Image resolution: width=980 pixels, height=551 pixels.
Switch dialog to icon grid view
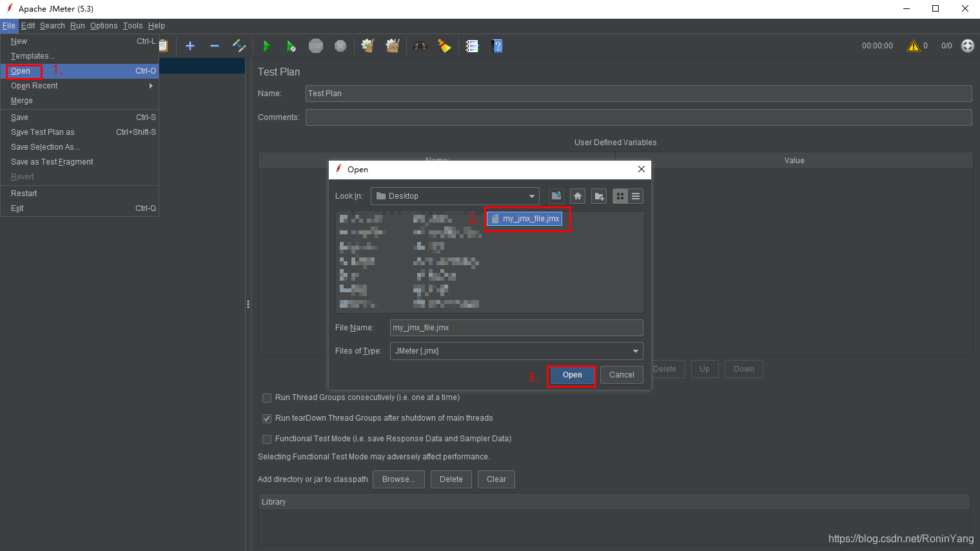[620, 196]
